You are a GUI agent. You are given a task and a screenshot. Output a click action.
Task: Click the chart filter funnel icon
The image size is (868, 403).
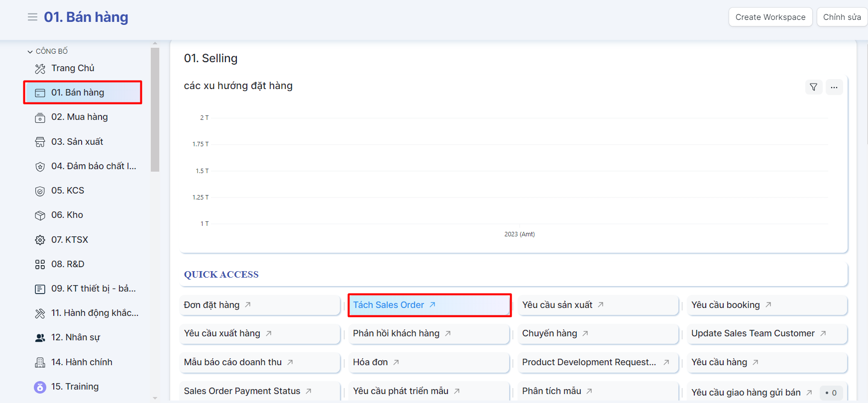pyautogui.click(x=813, y=87)
